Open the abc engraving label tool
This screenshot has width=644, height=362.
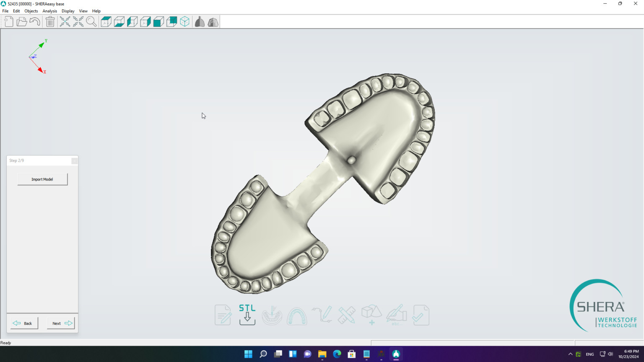(396, 315)
